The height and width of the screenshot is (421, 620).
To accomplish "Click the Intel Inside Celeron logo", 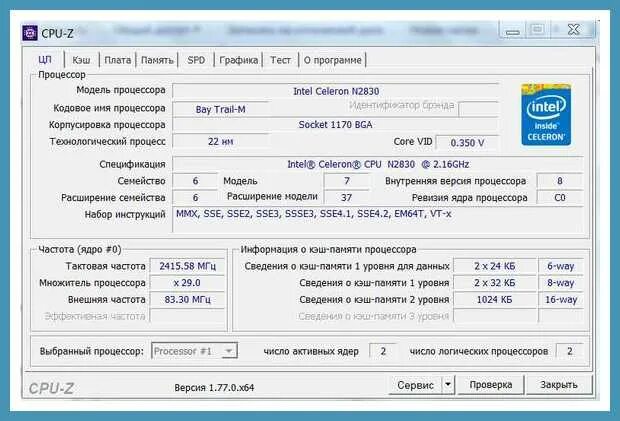I will (x=546, y=115).
